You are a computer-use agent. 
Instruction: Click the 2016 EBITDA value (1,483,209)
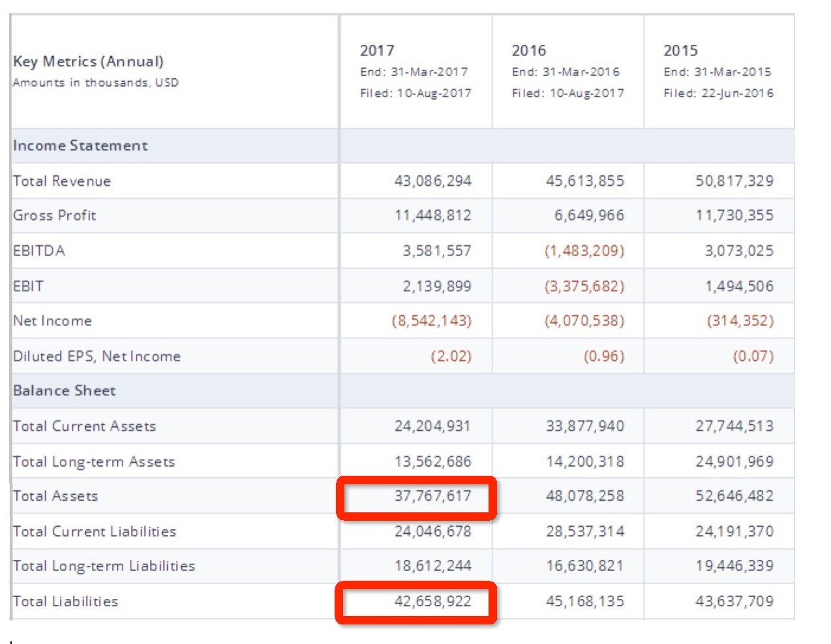point(584,251)
